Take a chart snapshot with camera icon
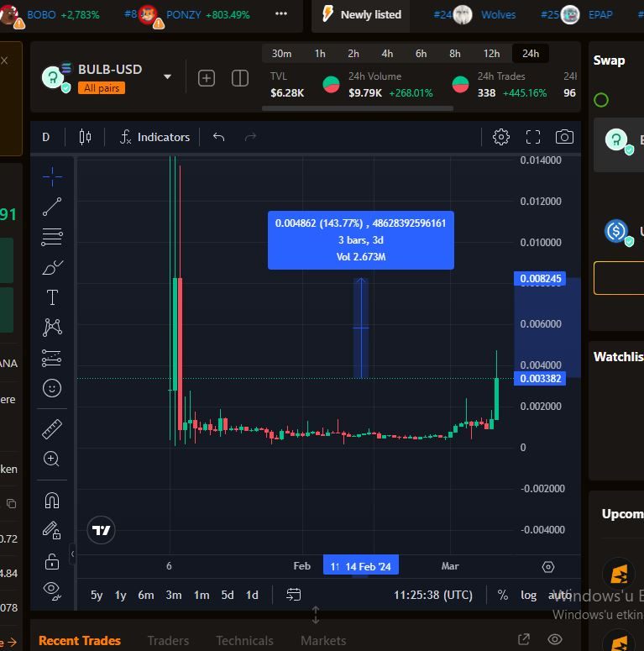The image size is (644, 651). pyautogui.click(x=564, y=137)
